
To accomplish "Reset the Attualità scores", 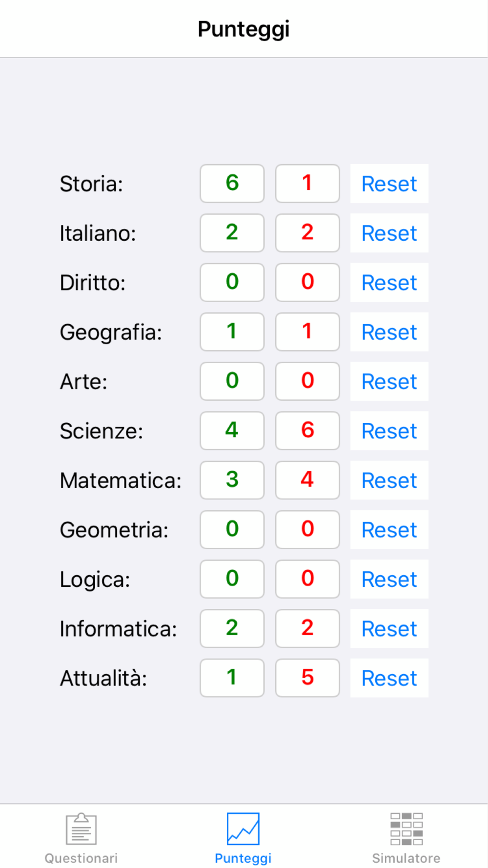I will [389, 678].
